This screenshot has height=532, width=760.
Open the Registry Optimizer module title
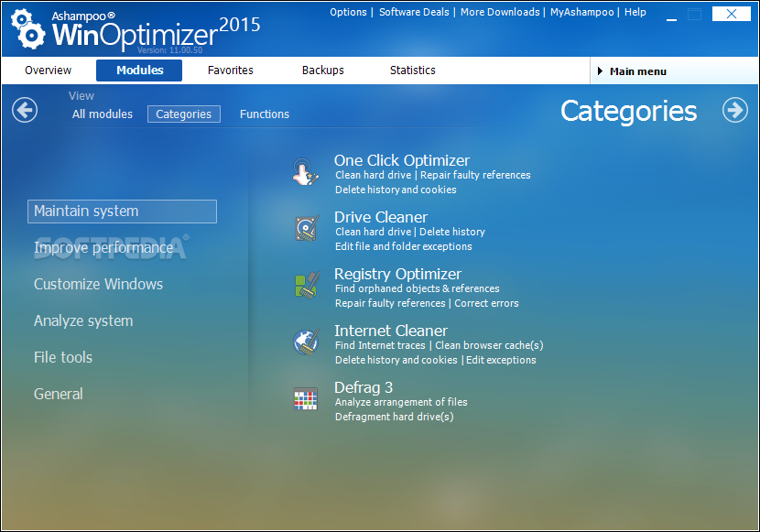[397, 274]
